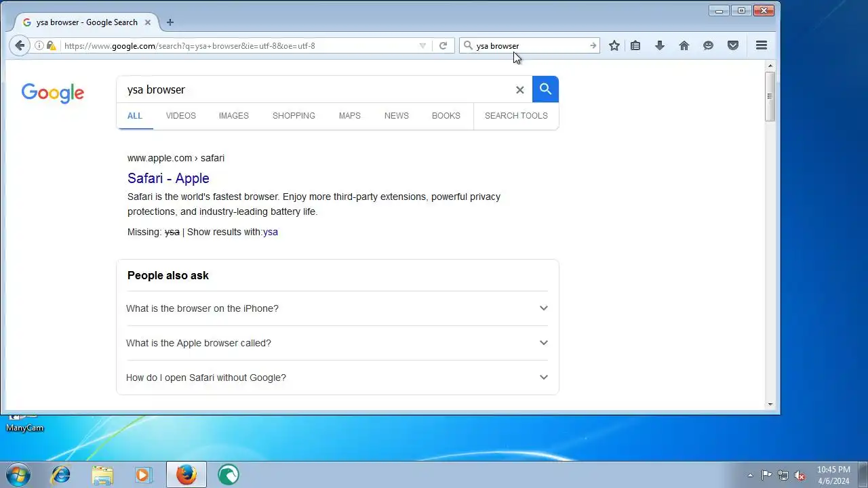Go back with the browser back arrow
Image resolution: width=868 pixels, height=488 pixels.
[20, 45]
